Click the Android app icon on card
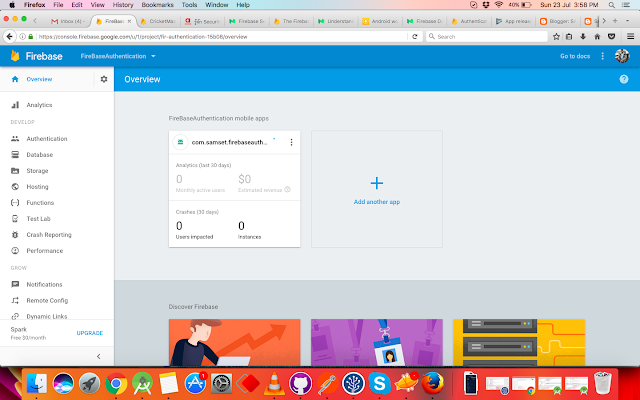The width and height of the screenshot is (640, 400). click(x=180, y=142)
